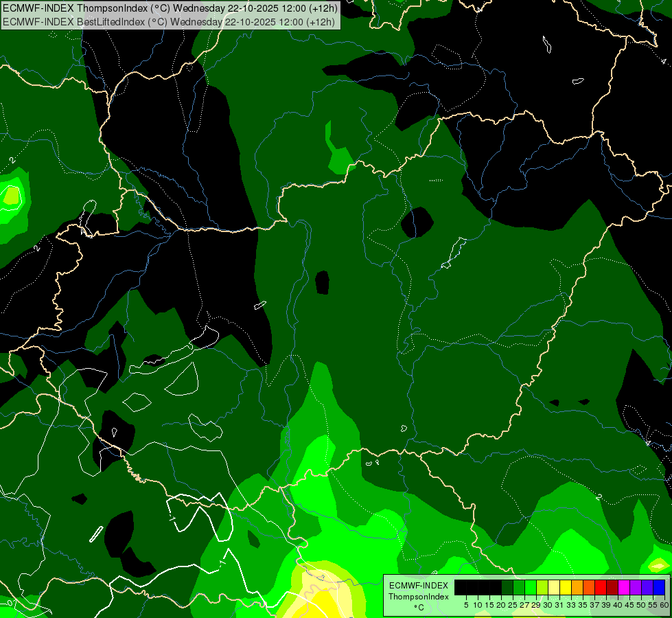Click the legend tick value 60

(x=664, y=605)
